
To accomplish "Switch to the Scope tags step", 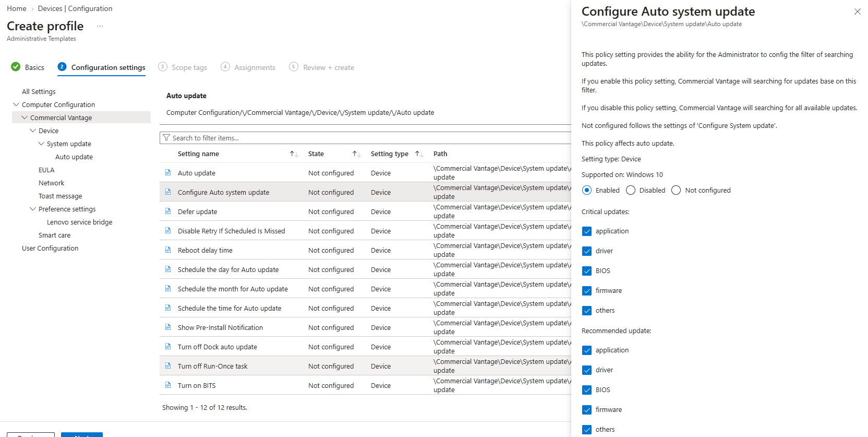I will tap(183, 67).
